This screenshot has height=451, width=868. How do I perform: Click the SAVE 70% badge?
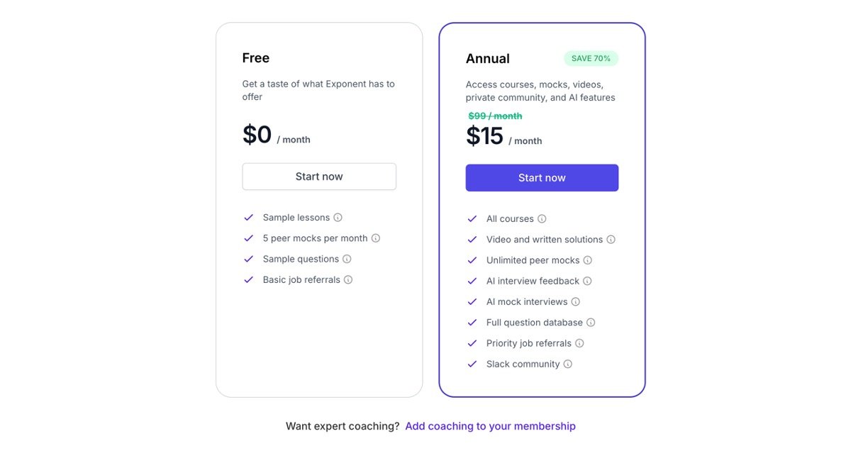click(591, 58)
